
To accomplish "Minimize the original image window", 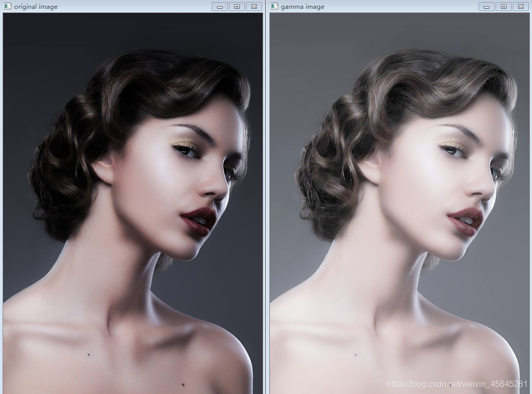I will (x=220, y=6).
